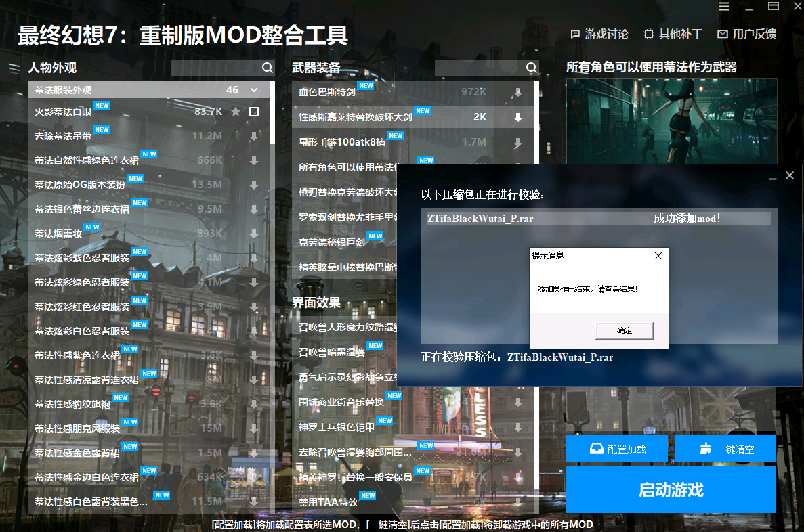Close the 提示消息 dialog with X
804x532 pixels.
tap(658, 256)
